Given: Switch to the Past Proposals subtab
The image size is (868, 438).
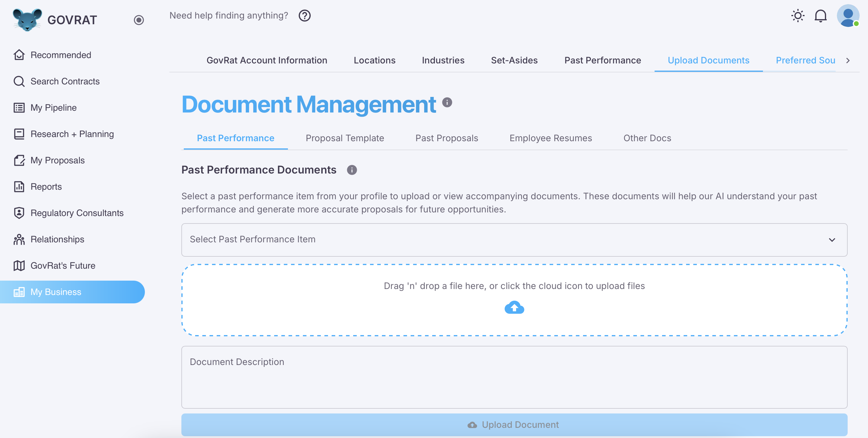Looking at the screenshot, I should click(x=447, y=138).
